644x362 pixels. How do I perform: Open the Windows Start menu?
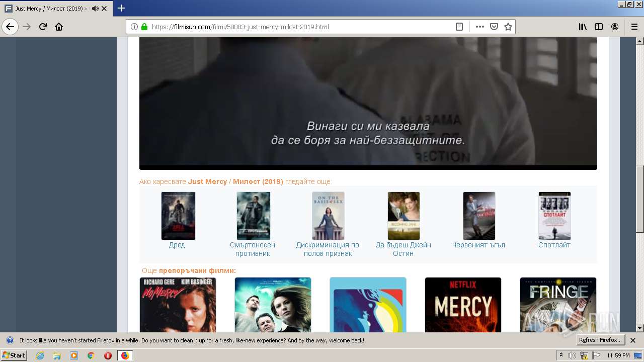pos(14,355)
